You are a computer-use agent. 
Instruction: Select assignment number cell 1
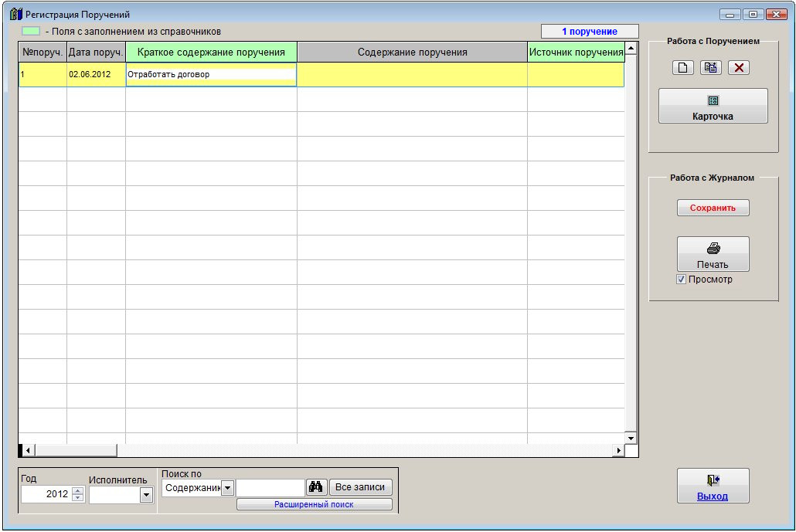pyautogui.click(x=43, y=75)
